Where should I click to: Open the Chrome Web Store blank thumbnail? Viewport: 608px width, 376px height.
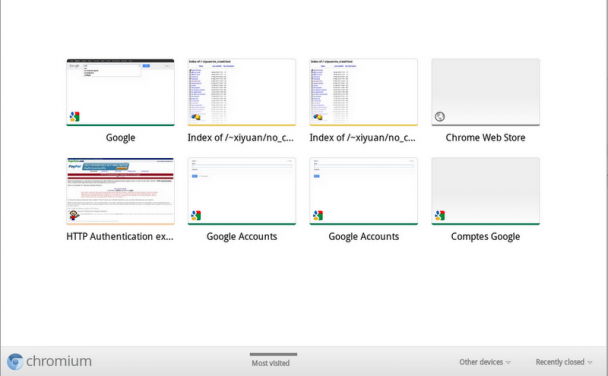[485, 92]
